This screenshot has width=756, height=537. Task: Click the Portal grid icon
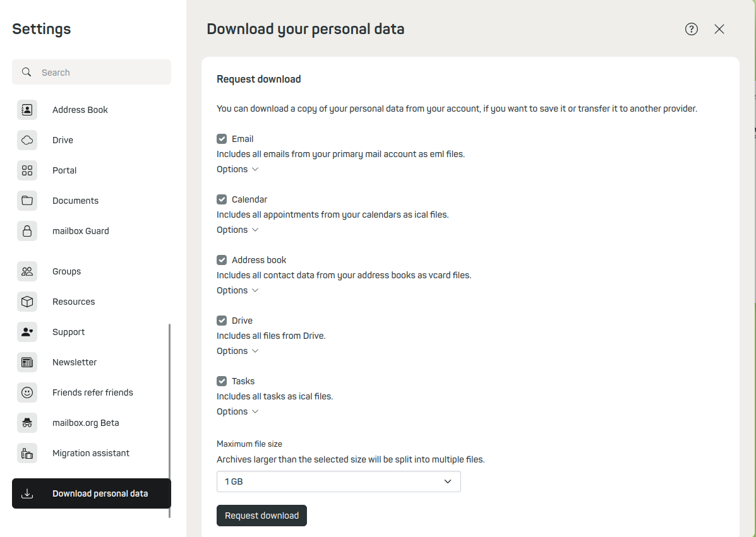(x=27, y=170)
